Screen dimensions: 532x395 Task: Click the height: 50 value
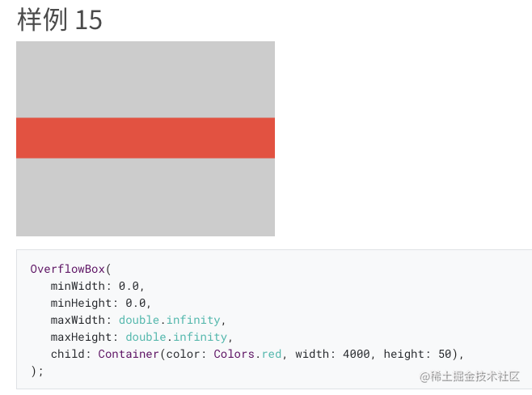(418, 354)
